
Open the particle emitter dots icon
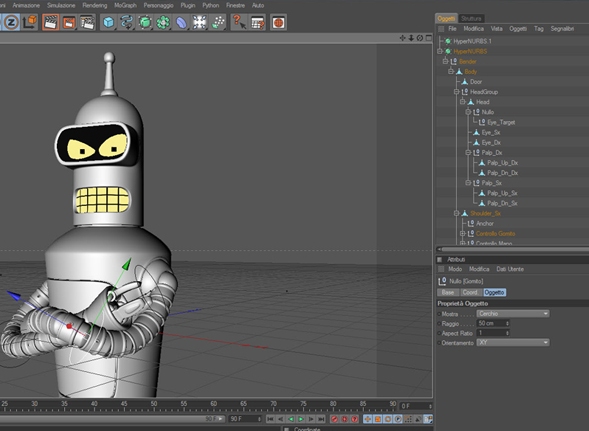[x=218, y=22]
